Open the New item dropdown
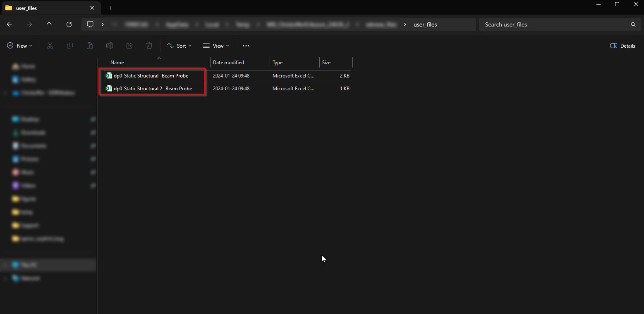This screenshot has height=314, width=644. [x=20, y=46]
